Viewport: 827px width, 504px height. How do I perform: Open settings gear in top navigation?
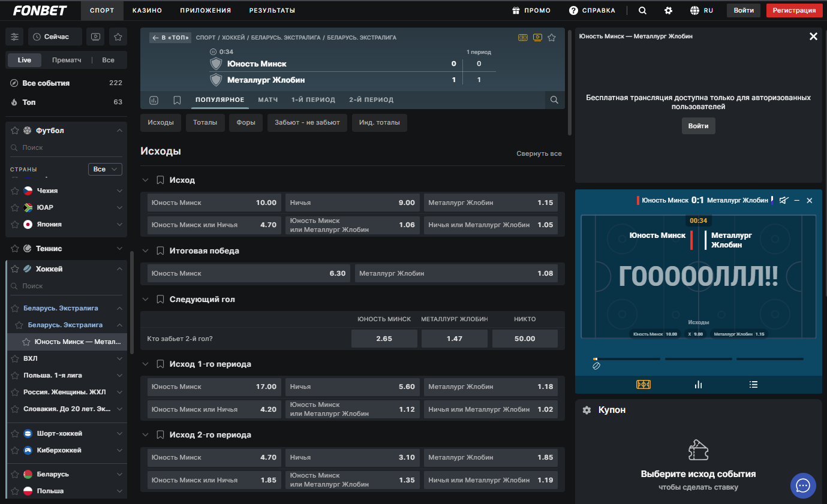(669, 10)
